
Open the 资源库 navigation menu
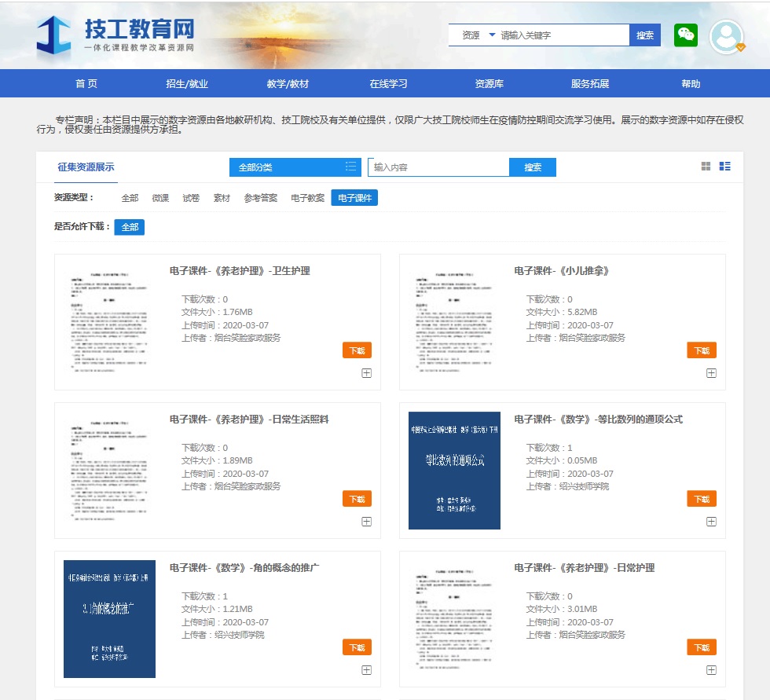click(x=488, y=82)
